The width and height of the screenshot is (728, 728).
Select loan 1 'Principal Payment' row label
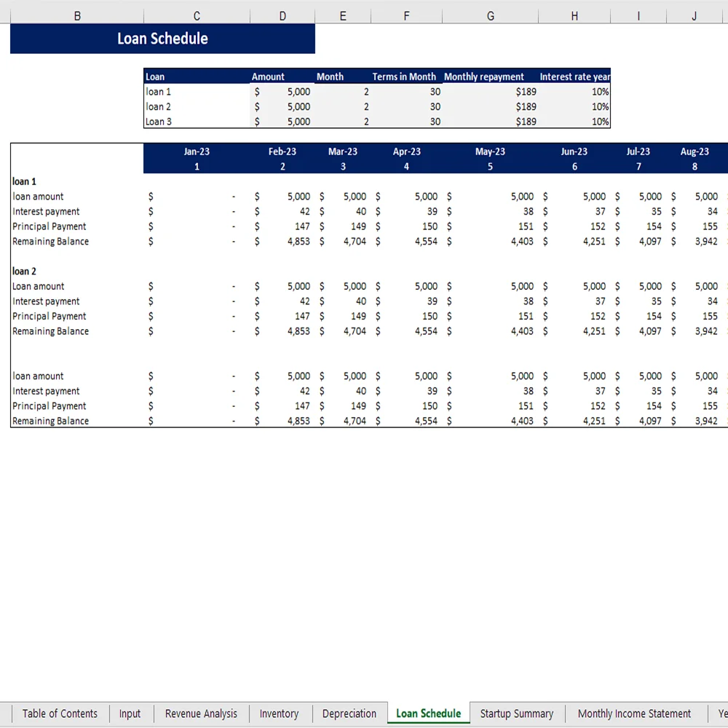coord(50,226)
